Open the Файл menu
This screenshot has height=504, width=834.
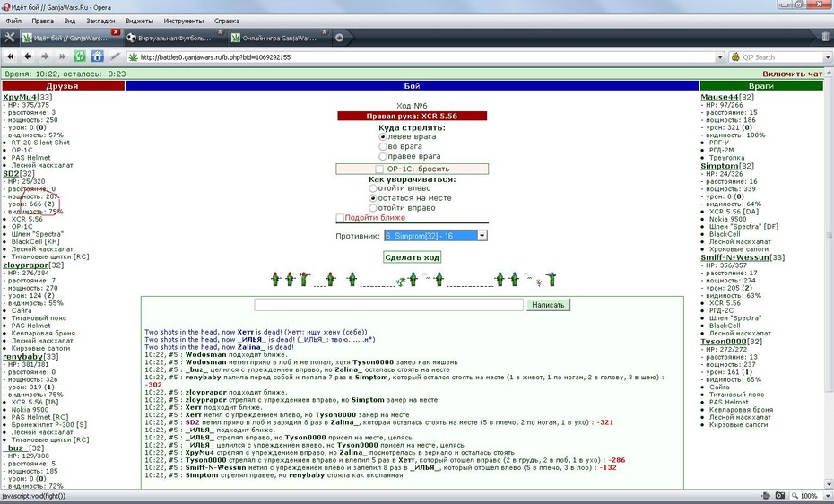tap(13, 21)
